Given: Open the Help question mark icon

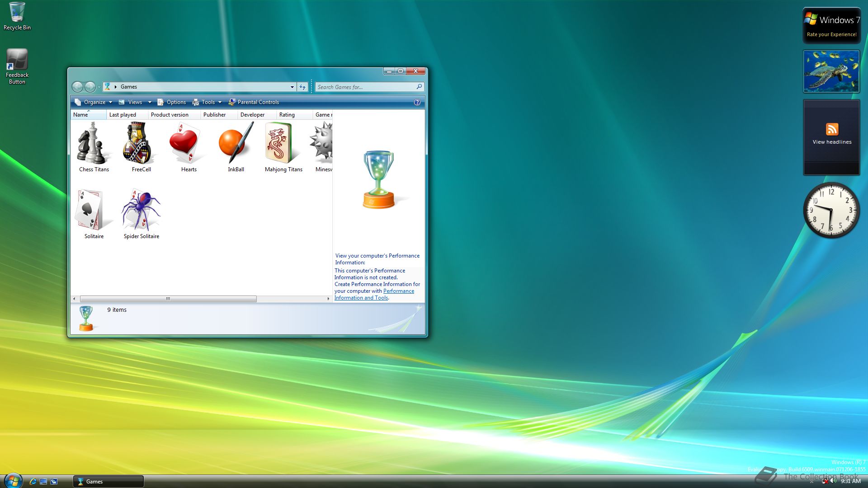Looking at the screenshot, I should (x=417, y=102).
